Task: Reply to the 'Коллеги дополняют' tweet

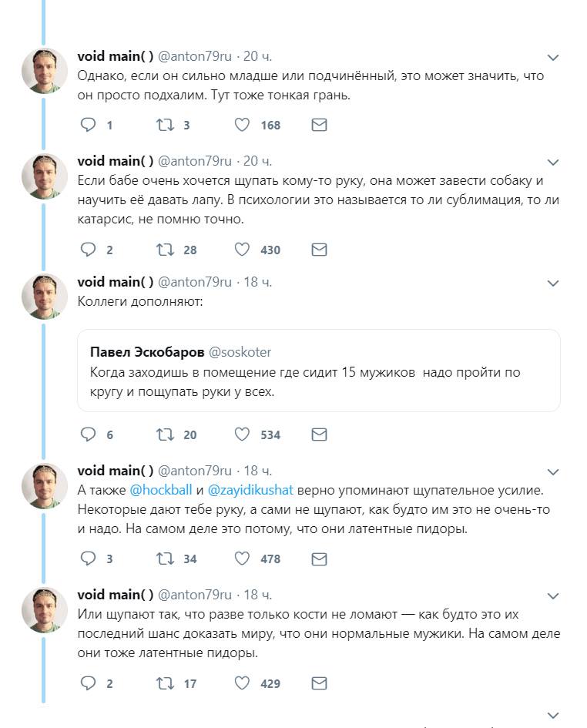Action: (x=88, y=434)
